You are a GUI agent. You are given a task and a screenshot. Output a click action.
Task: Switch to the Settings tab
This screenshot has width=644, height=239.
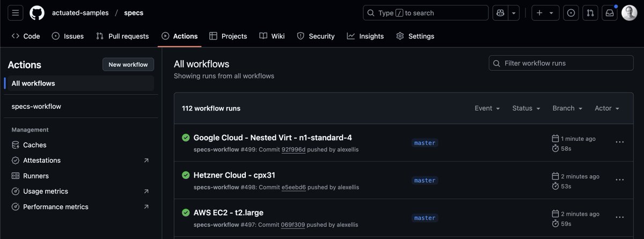tap(415, 36)
